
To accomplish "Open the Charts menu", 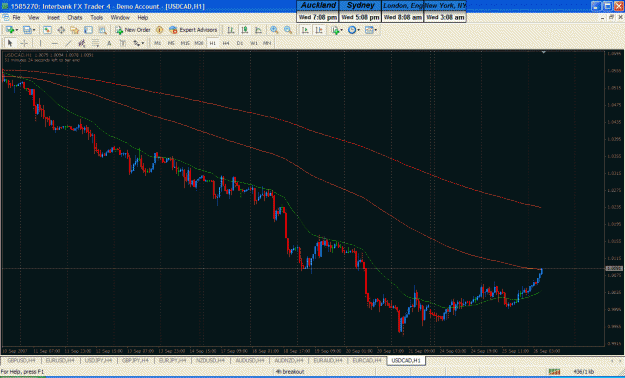I will (75, 18).
